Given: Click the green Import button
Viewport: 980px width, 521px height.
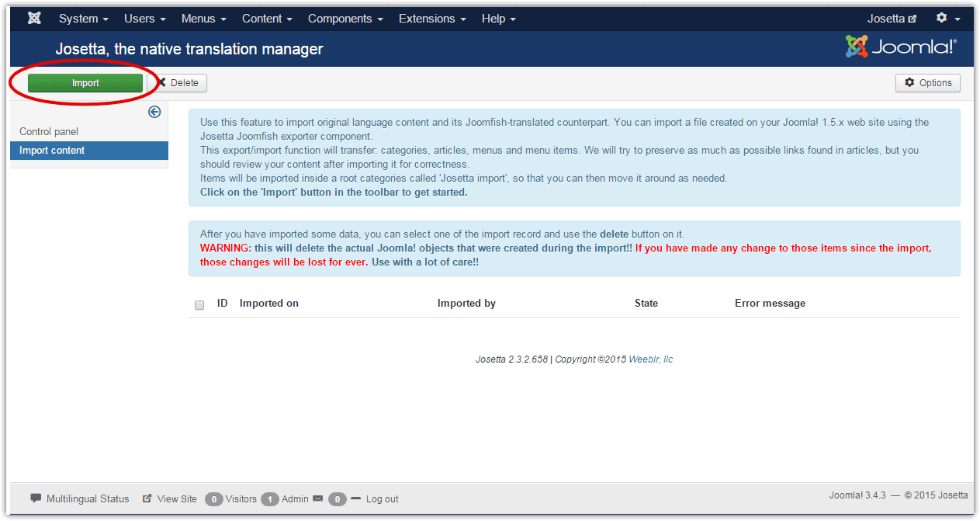Looking at the screenshot, I should (85, 83).
